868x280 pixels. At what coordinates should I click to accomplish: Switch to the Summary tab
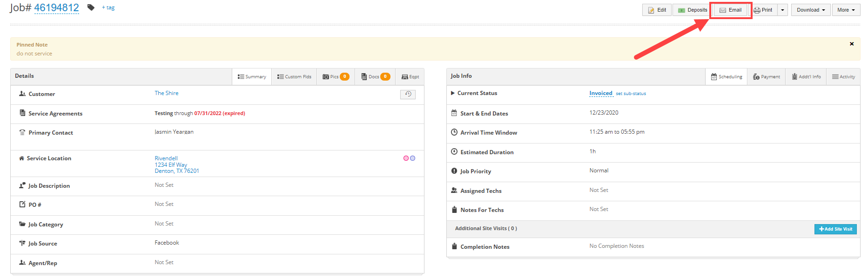tap(252, 77)
